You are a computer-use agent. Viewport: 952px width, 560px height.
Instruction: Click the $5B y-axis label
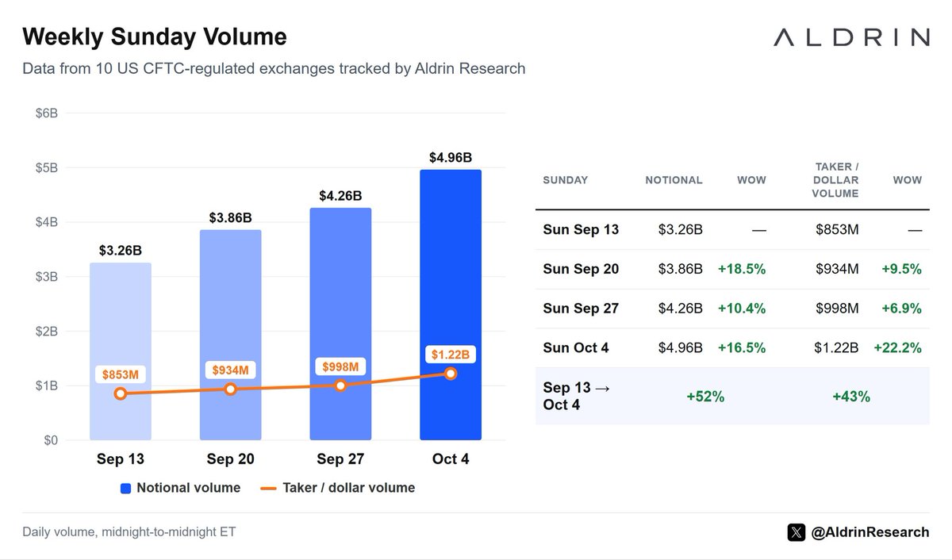coord(47,168)
